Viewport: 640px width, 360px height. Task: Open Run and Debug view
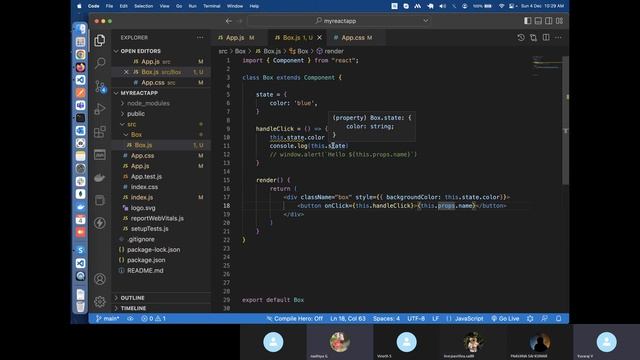click(x=100, y=109)
